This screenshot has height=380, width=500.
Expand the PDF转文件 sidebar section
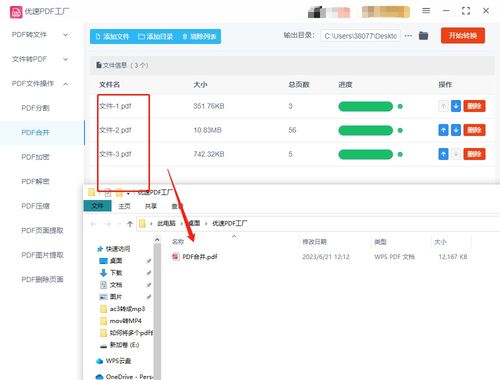tap(40, 35)
